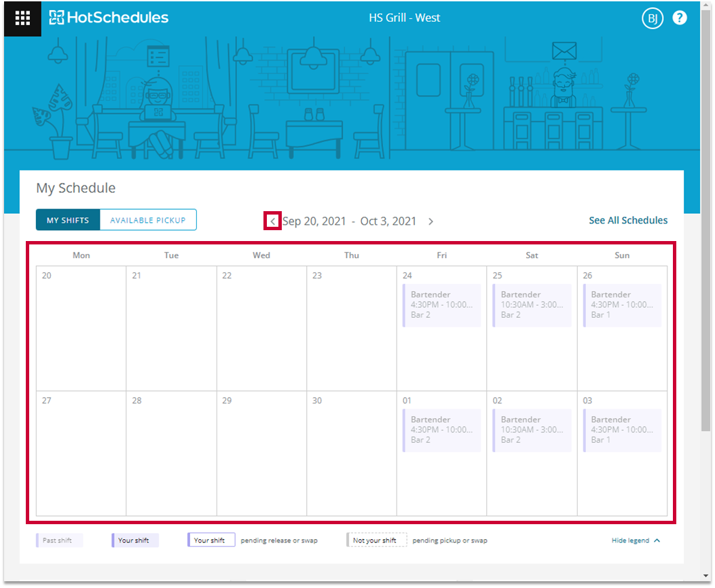Click the date range Sep 20 - Oct 3
The width and height of the screenshot is (715, 588).
tap(349, 221)
